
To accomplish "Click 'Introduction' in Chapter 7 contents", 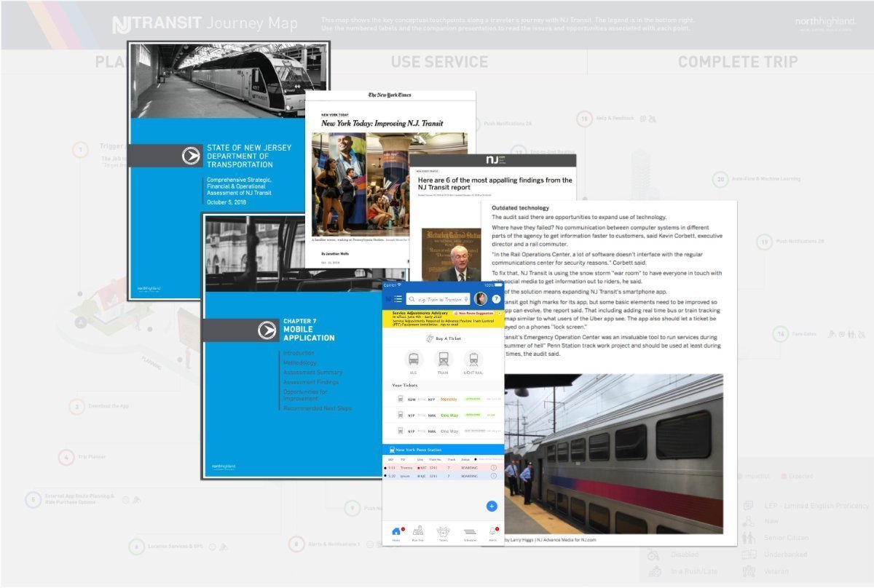I will pos(299,353).
